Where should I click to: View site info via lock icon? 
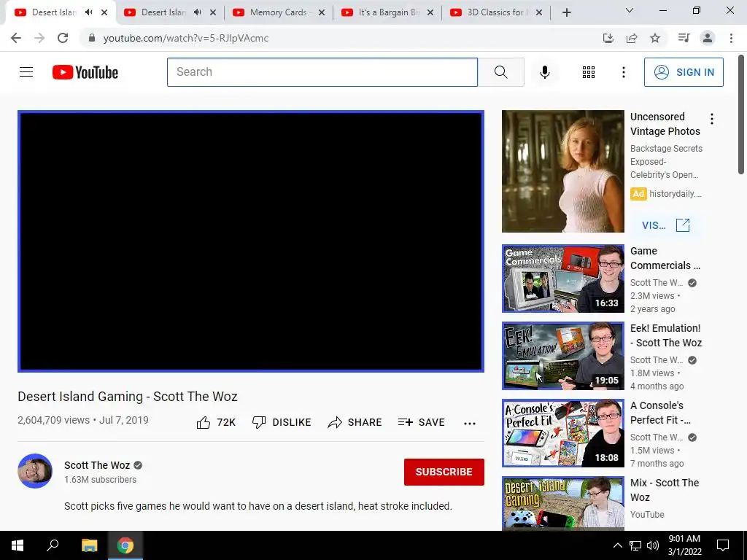click(92, 38)
